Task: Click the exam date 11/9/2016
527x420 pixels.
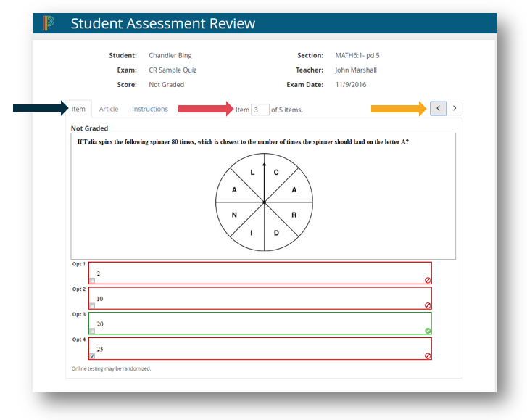Action: click(351, 84)
